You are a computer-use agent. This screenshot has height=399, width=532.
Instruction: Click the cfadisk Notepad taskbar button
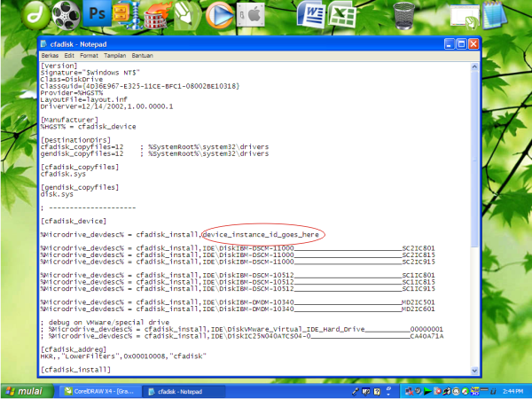[177, 391]
